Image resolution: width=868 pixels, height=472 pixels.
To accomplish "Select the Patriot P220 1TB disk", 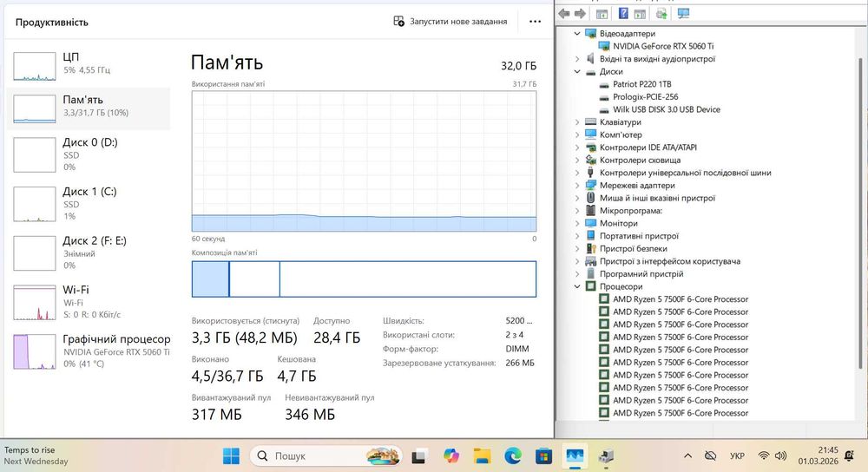I will click(641, 84).
